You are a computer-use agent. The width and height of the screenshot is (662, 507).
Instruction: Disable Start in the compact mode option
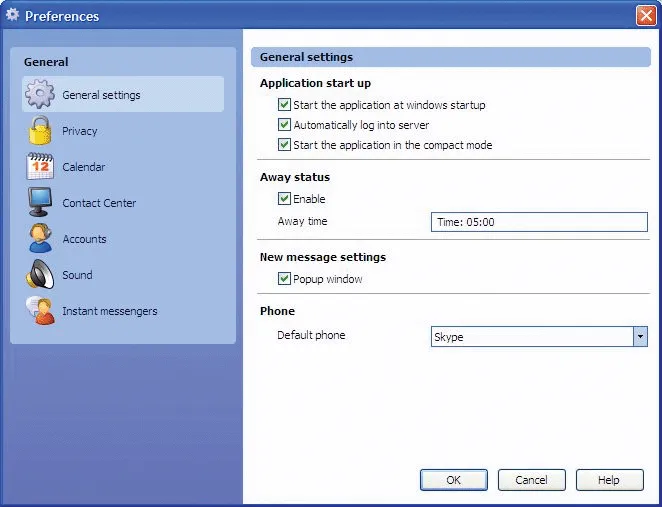coord(284,145)
